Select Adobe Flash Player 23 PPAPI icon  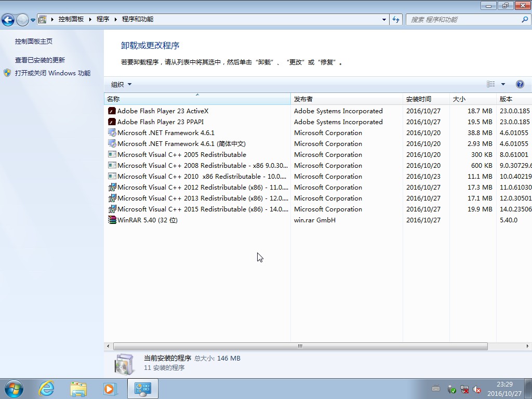(x=112, y=122)
